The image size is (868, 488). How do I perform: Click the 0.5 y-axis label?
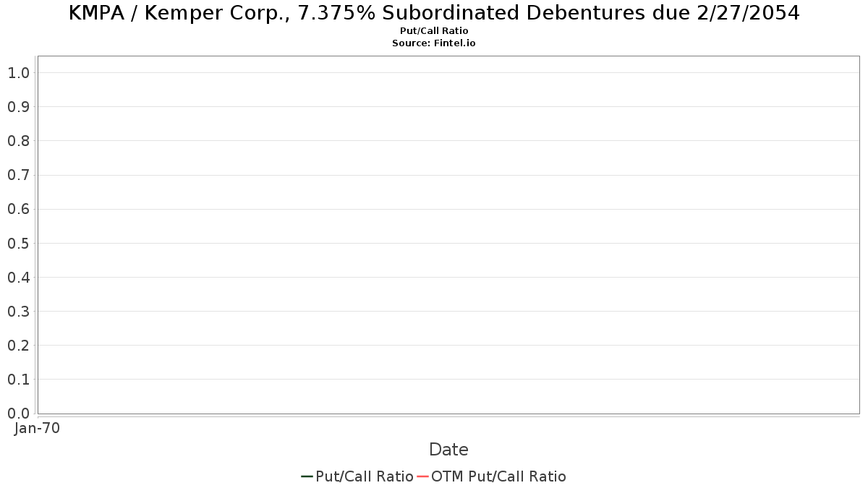pos(18,244)
